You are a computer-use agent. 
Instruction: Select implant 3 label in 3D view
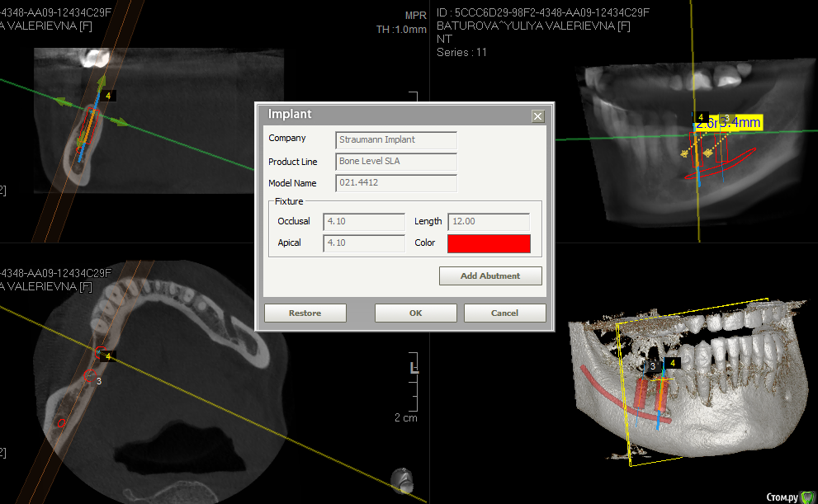coord(652,365)
